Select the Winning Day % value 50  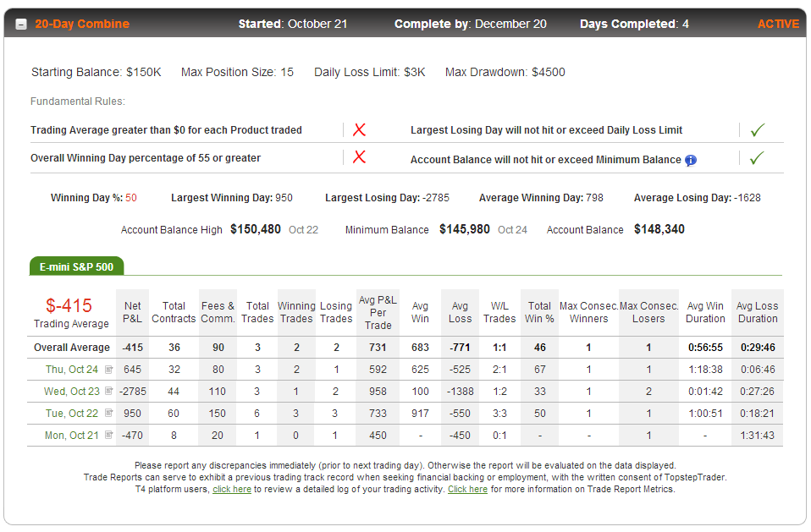click(131, 198)
